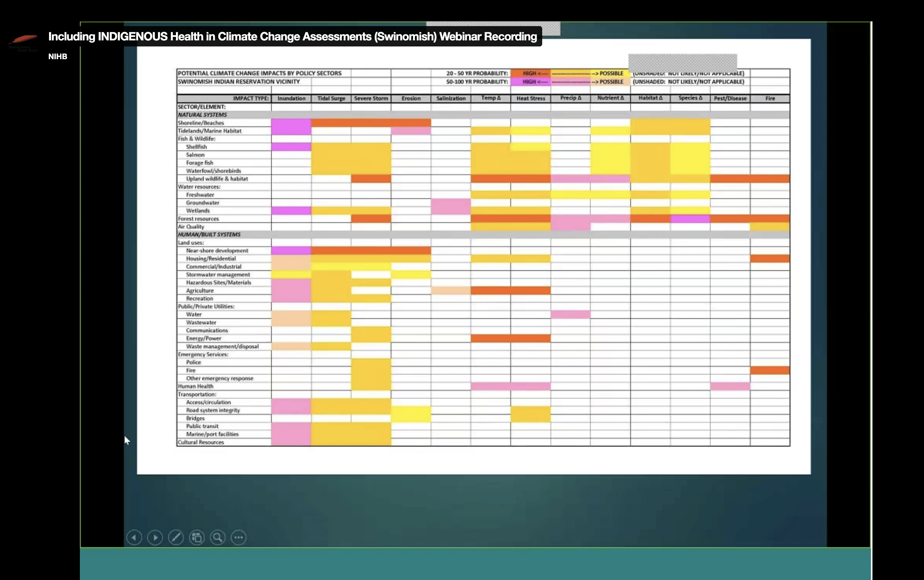Image resolution: width=924 pixels, height=580 pixels.
Task: Select the Bridges row label
Action: coord(195,418)
